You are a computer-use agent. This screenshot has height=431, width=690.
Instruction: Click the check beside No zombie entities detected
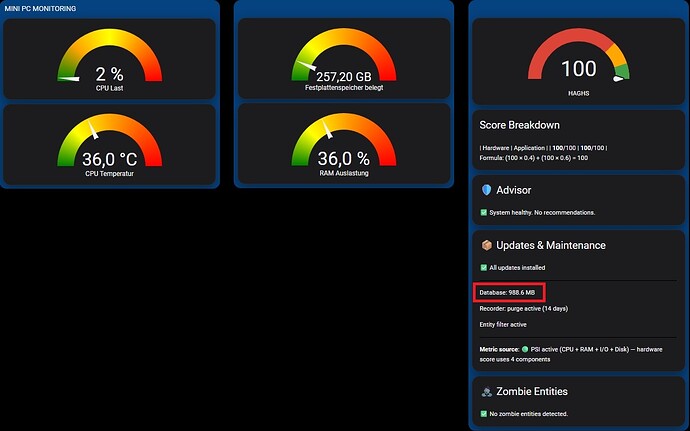pyautogui.click(x=484, y=414)
